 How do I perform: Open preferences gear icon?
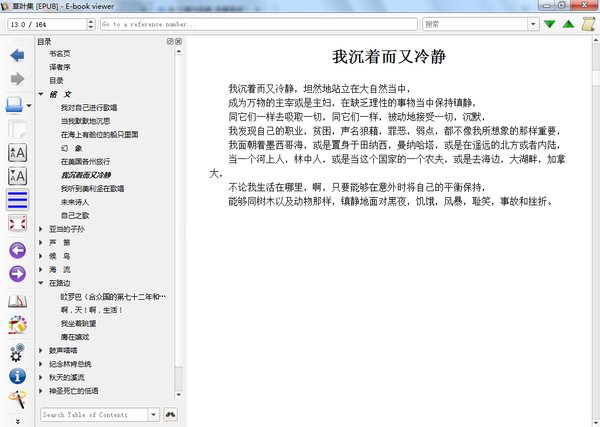pos(17,353)
